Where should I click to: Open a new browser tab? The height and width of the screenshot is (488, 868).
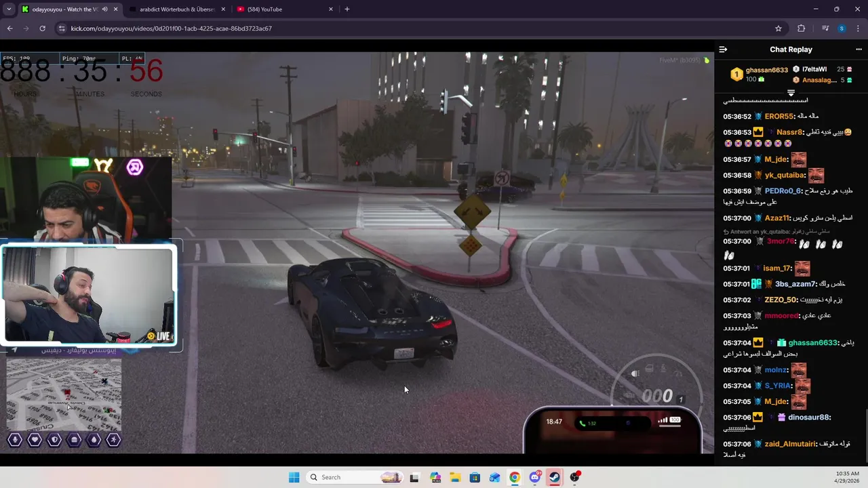point(347,9)
